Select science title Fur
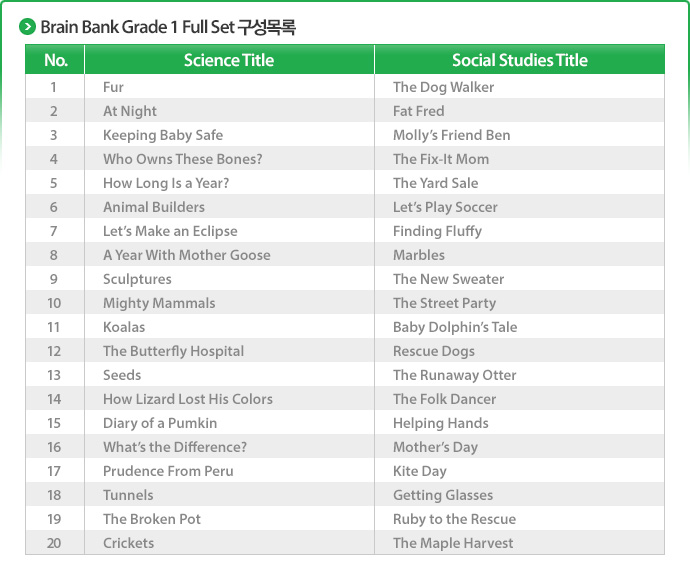This screenshot has height=574, width=690. (x=113, y=87)
